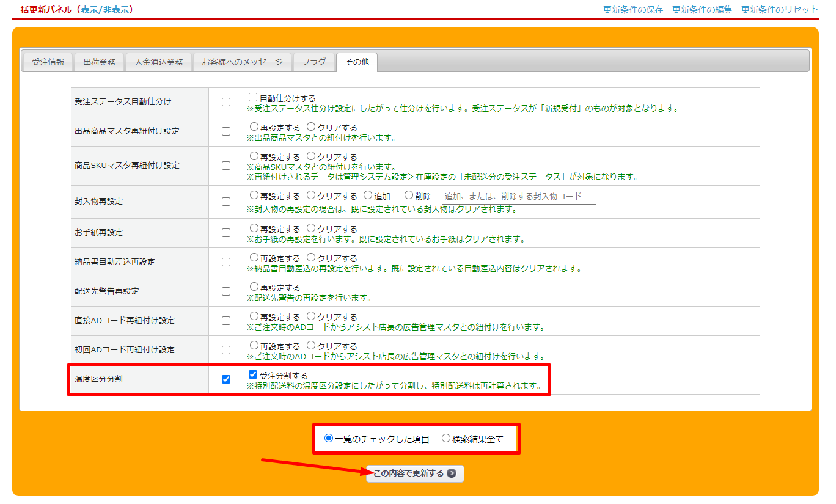This screenshot has height=504, width=836.
Task: Choose 追加 radio in 封入物再設定 row
Action: click(x=368, y=196)
